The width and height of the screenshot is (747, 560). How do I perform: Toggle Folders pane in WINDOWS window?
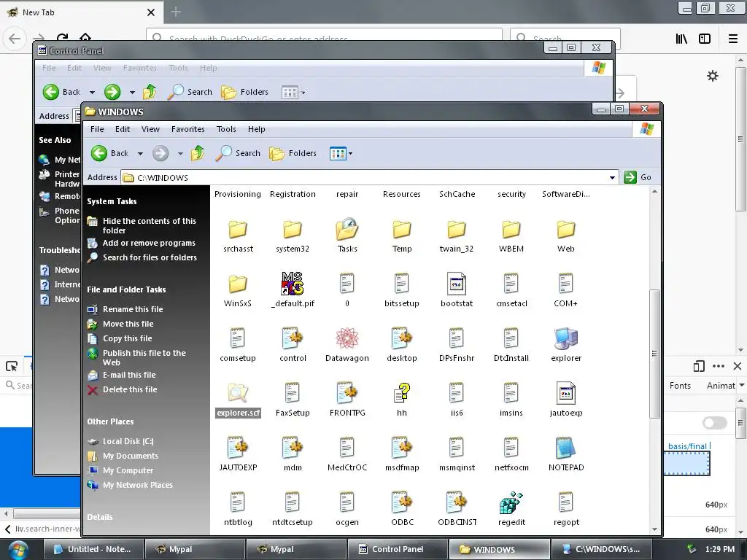click(x=293, y=153)
